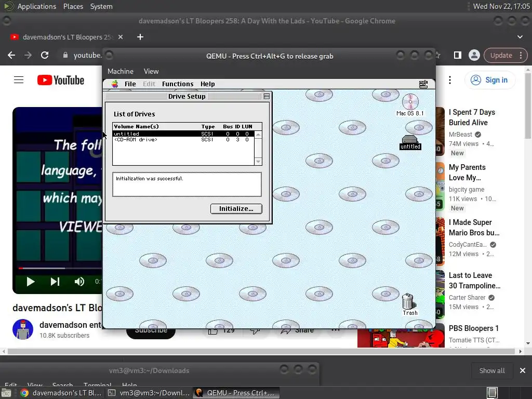Viewport: 532px width, 399px height.
Task: Collapse the Drive Setup window with windowshade box
Action: pos(267,96)
